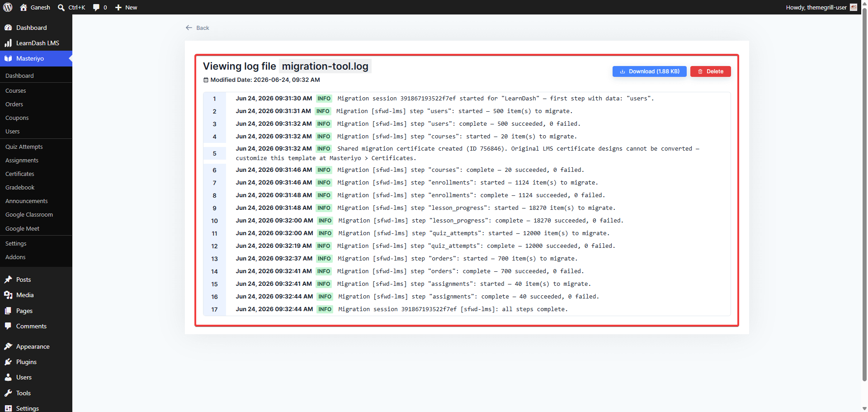Click the calendar icon beside Modified Date
The width and height of the screenshot is (868, 412).
[x=206, y=80]
